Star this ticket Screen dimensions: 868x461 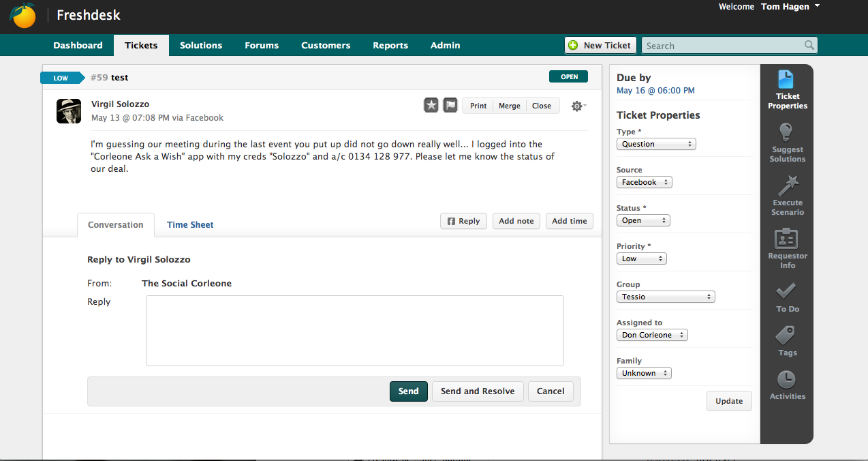click(431, 105)
